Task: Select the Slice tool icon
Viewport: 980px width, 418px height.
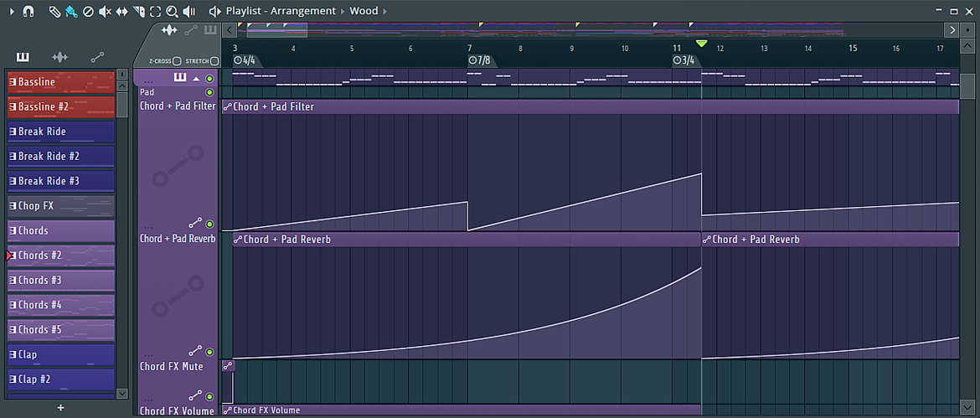Action: click(139, 11)
